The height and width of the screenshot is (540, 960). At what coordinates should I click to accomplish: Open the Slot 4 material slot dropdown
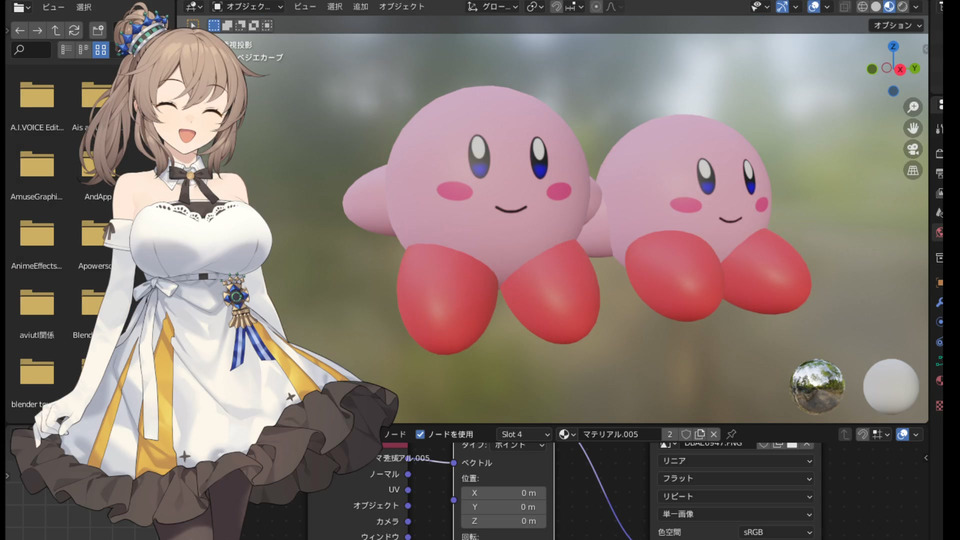click(x=525, y=435)
